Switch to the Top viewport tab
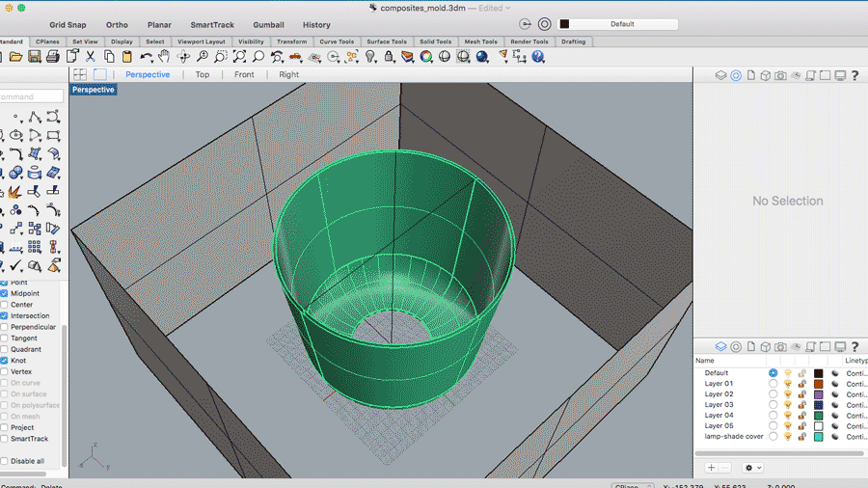The image size is (868, 488). tap(202, 74)
